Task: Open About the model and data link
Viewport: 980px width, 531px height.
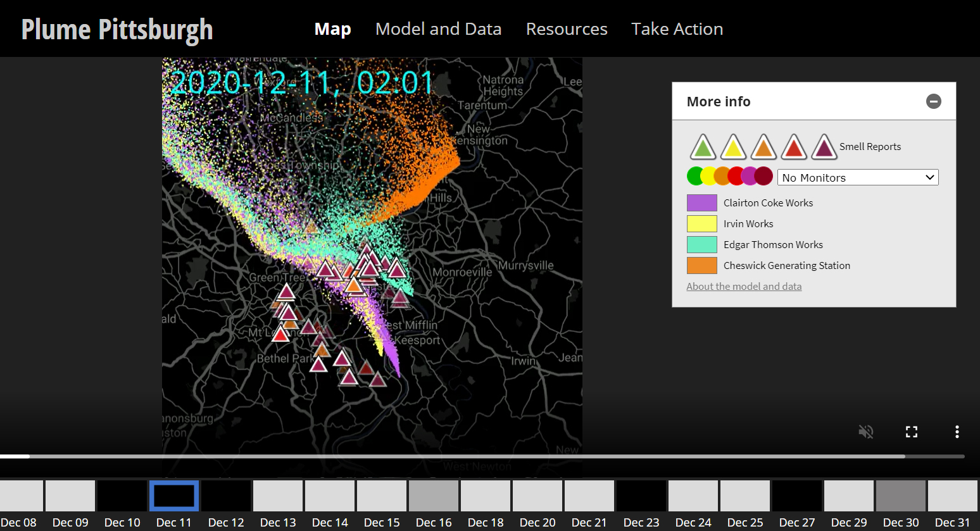Action: tap(744, 286)
